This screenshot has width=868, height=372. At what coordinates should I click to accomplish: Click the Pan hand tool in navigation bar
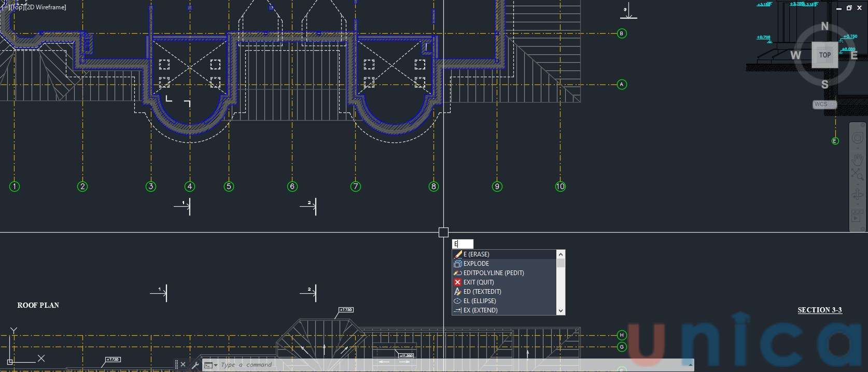pyautogui.click(x=857, y=159)
